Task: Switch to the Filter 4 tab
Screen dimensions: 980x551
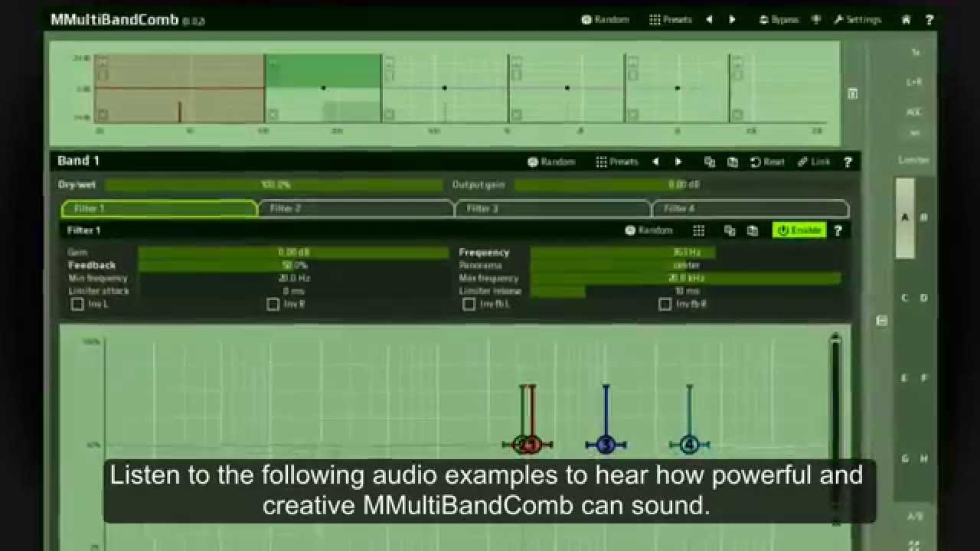Action: click(750, 208)
